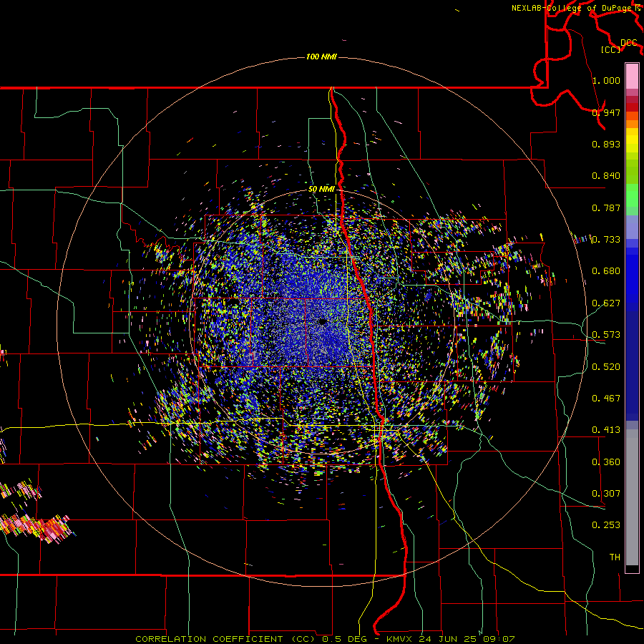Select the 0.360 legend value
The height and width of the screenshot is (644, 644).
606,462
